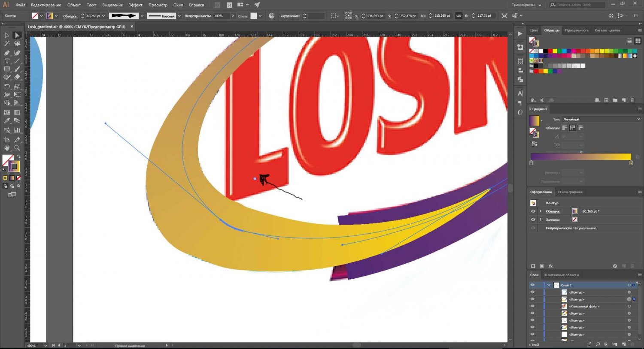The width and height of the screenshot is (644, 349).
Task: Switch swatches to thumbnail grid view
Action: 637,41
